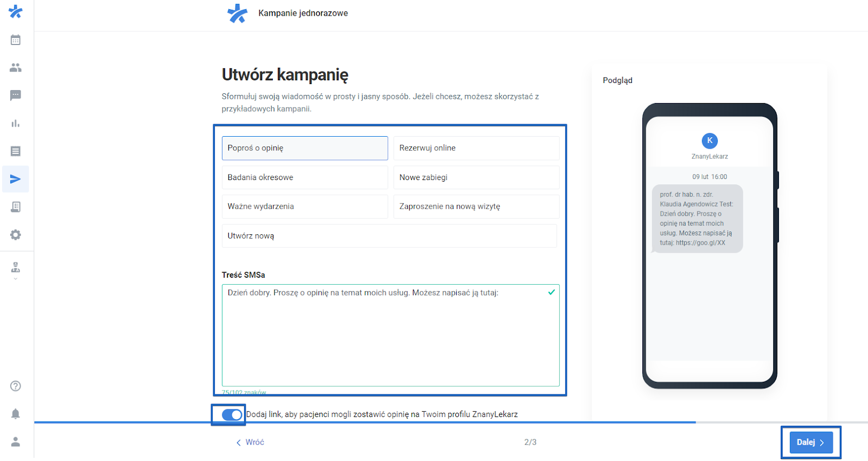Choose the Nowe zabiegi template
Screen dimensions: 868x461
pos(476,177)
